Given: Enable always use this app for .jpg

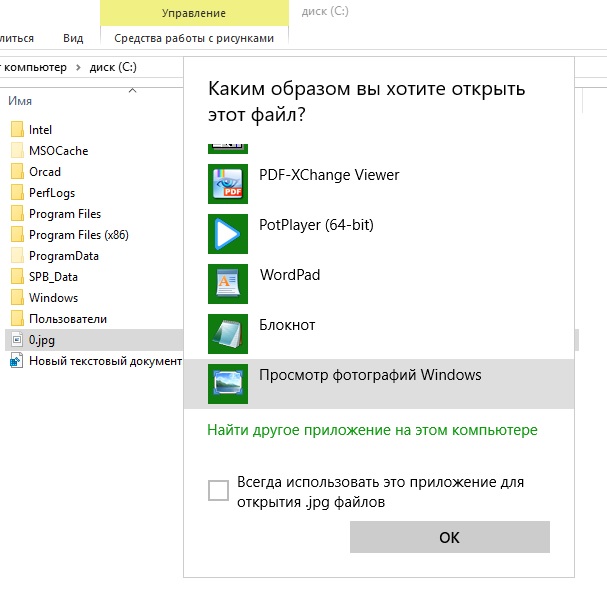Looking at the screenshot, I should click(x=218, y=490).
